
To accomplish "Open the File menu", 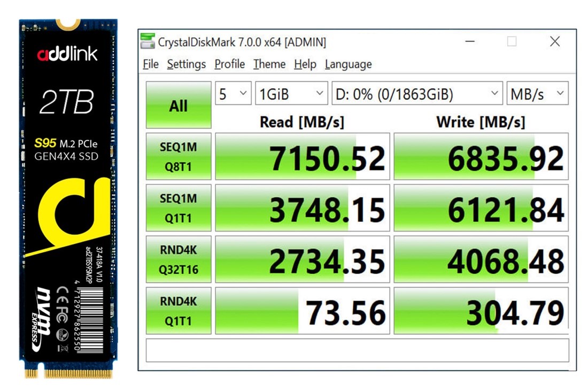I will [x=151, y=64].
